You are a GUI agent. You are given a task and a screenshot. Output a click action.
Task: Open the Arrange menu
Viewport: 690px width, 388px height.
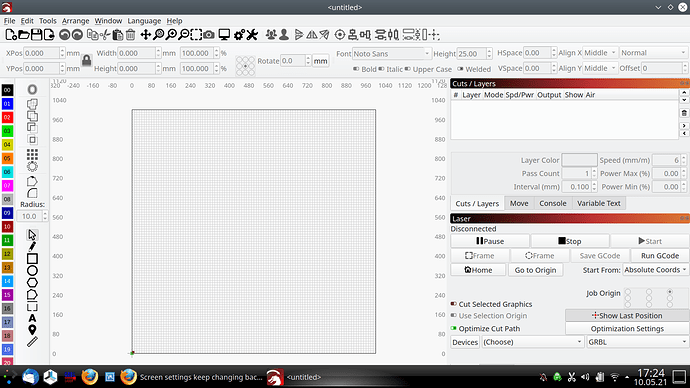(x=75, y=21)
